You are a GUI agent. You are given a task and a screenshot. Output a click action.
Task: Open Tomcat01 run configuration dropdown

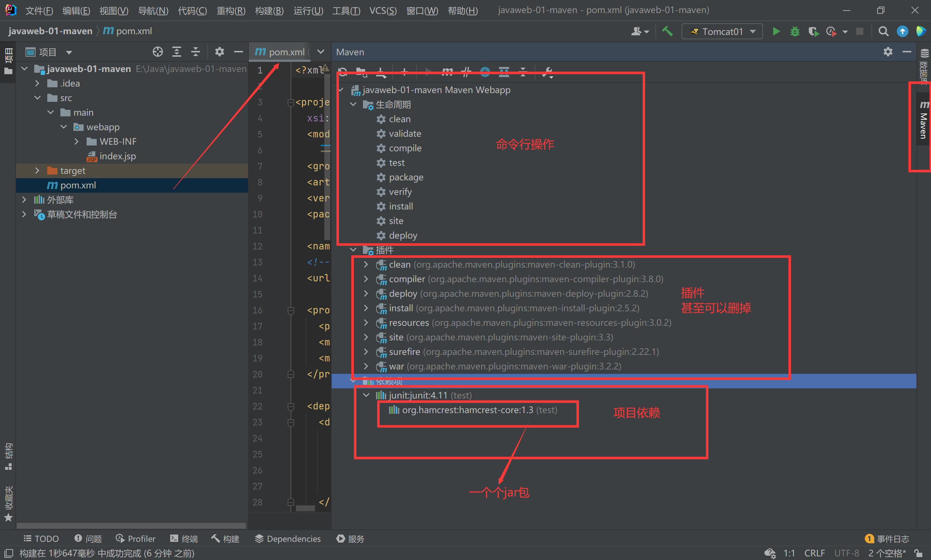[722, 31]
